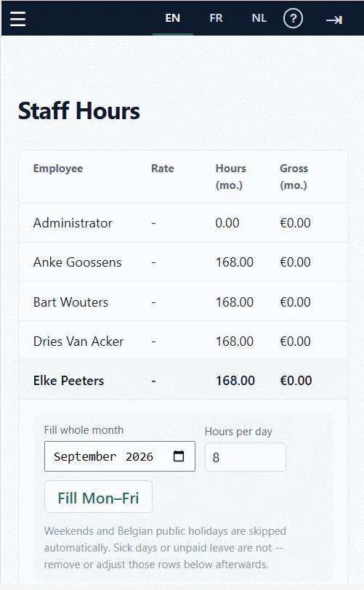Switch language to NL

pos(259,18)
